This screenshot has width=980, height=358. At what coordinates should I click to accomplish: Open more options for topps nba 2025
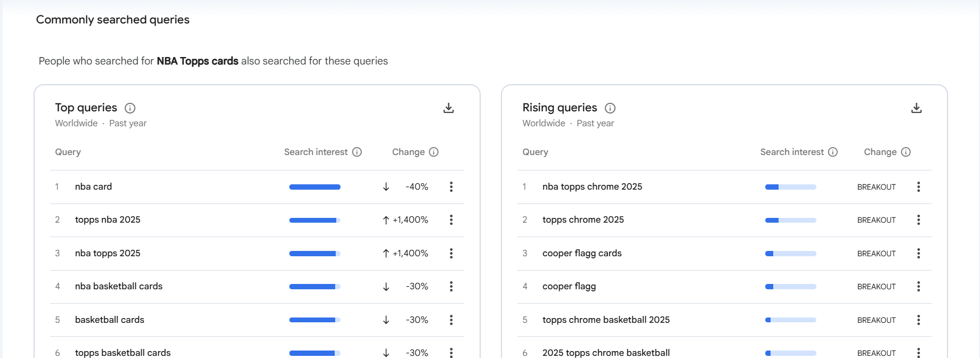(x=451, y=219)
